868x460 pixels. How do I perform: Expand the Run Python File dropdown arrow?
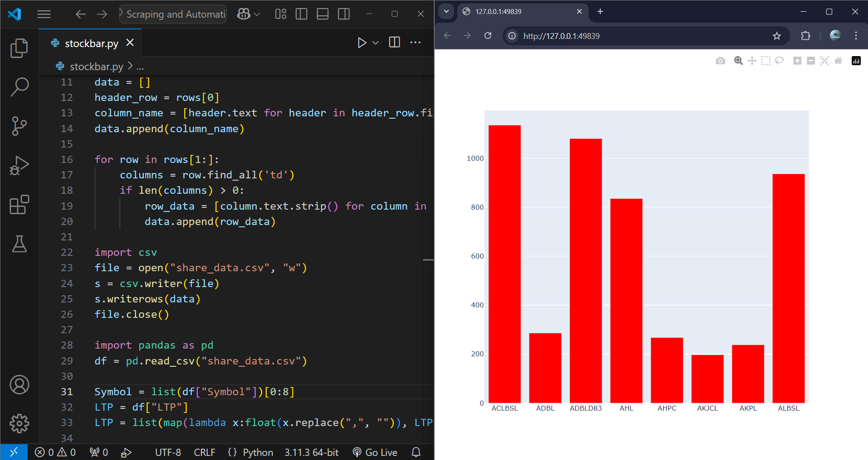[375, 43]
